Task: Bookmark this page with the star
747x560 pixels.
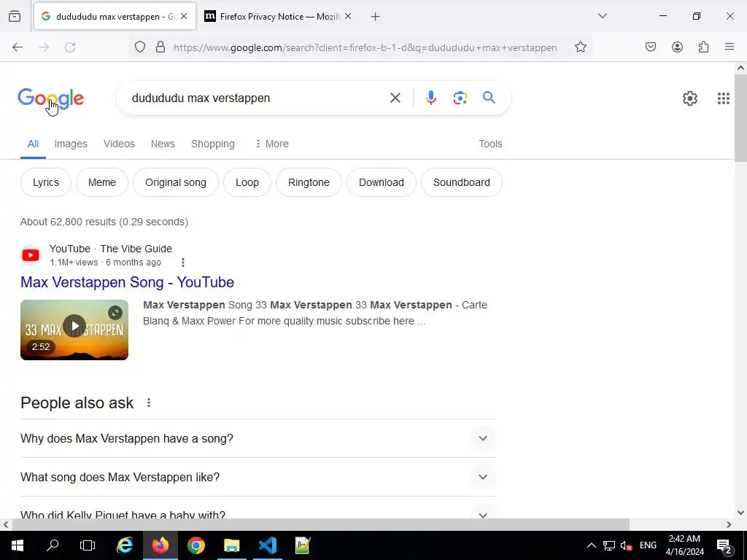Action: [580, 47]
